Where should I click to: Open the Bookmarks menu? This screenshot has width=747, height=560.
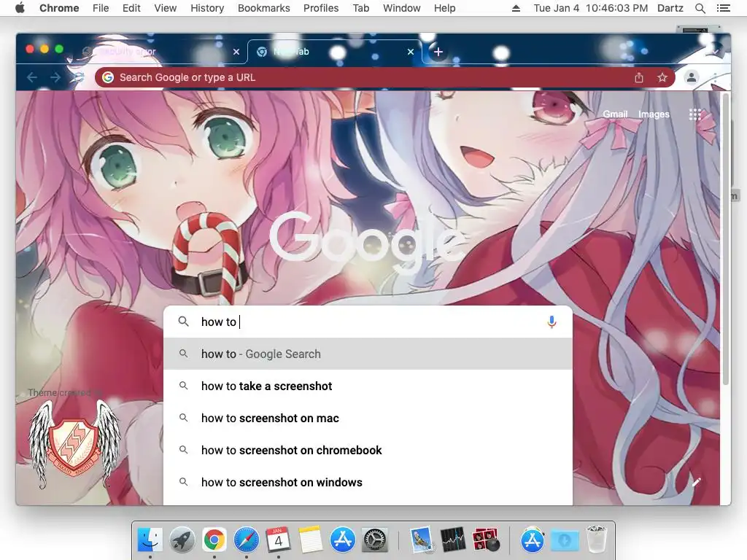tap(264, 8)
